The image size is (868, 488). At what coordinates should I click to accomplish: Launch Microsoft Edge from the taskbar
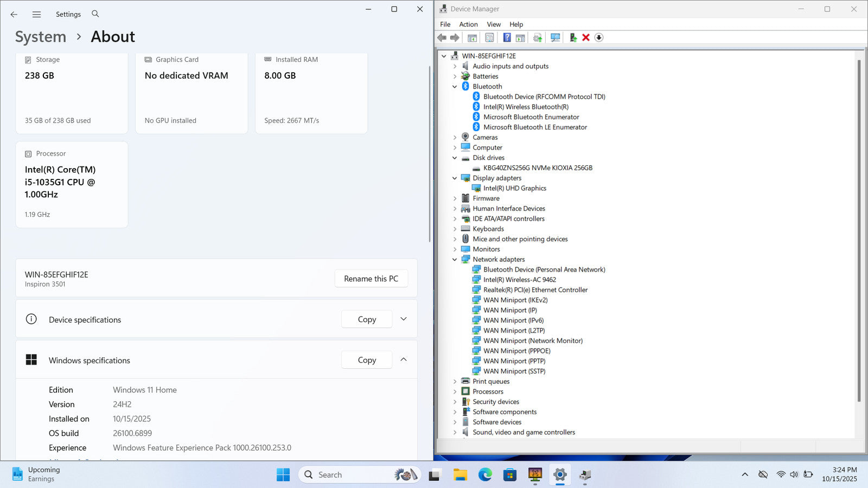[x=485, y=475]
